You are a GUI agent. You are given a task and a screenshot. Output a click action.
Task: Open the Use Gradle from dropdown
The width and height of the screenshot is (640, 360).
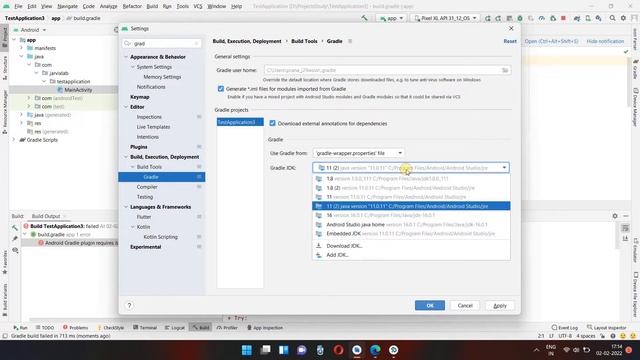[358, 153]
